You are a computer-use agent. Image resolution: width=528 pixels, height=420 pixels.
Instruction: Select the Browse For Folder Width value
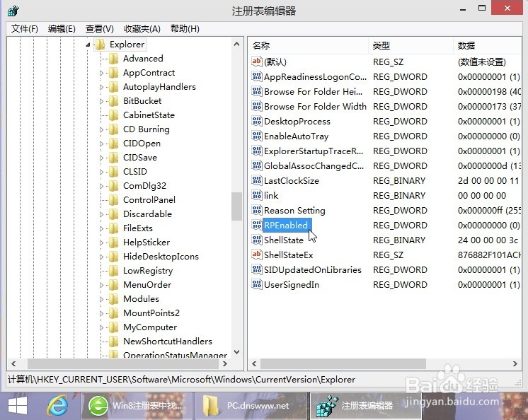(315, 106)
